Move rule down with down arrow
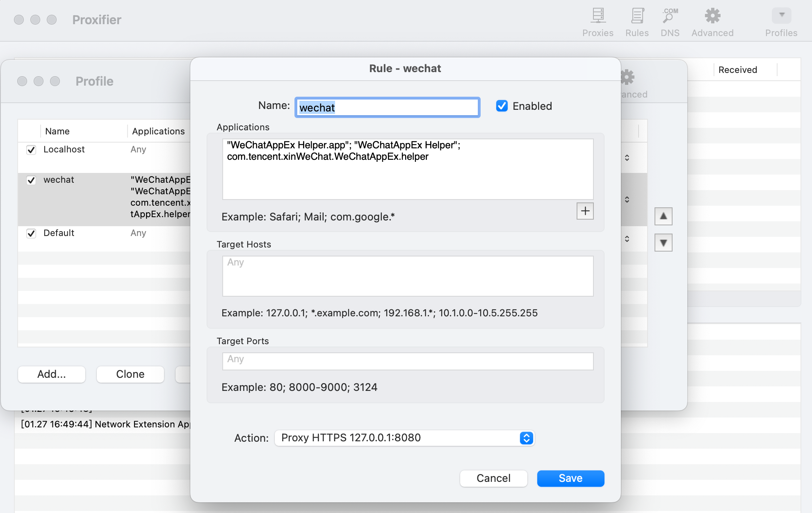Image resolution: width=812 pixels, height=513 pixels. [x=663, y=243]
